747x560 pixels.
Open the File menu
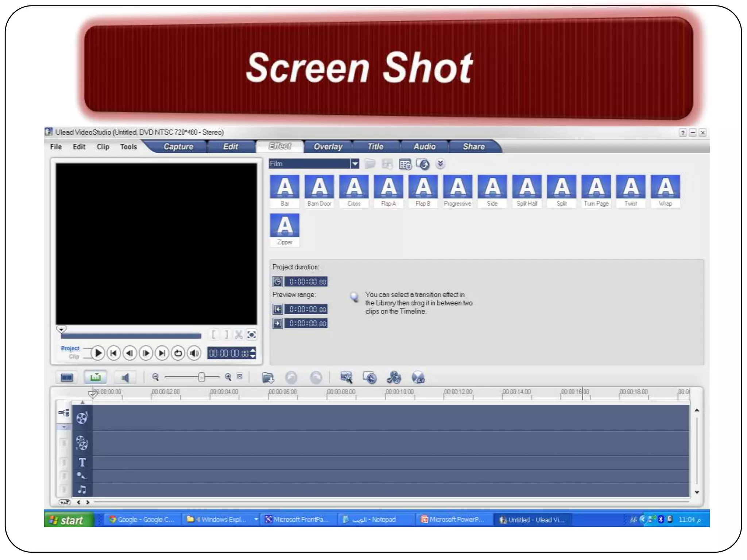[56, 147]
